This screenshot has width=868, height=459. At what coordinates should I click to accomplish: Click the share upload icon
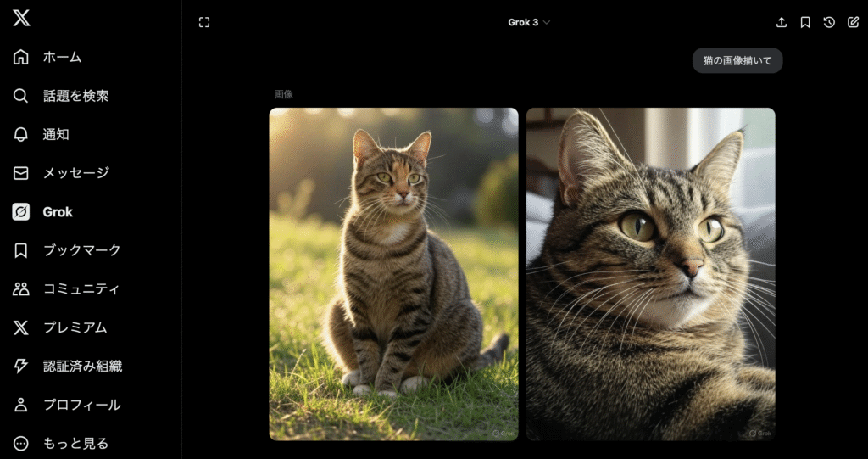pyautogui.click(x=781, y=22)
